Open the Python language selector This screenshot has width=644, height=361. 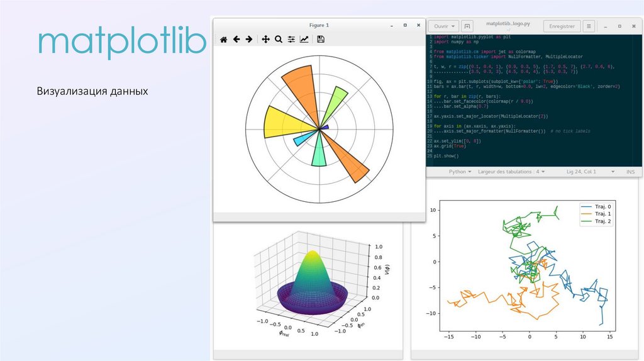pyautogui.click(x=460, y=172)
